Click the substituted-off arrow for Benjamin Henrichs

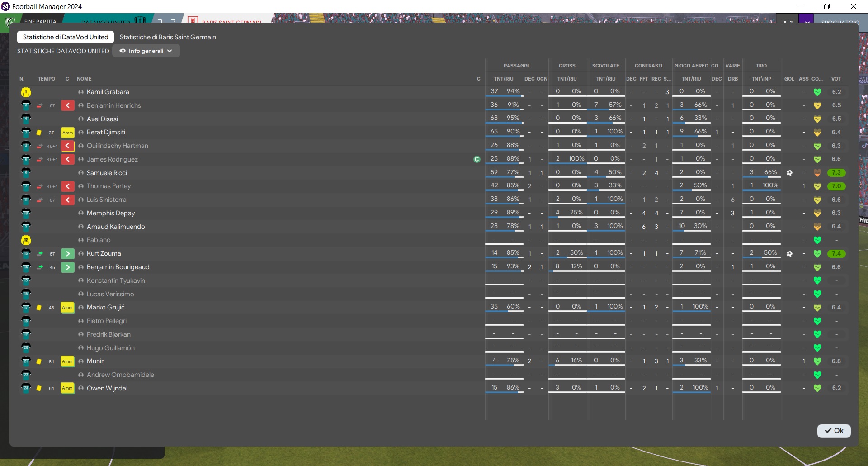pyautogui.click(x=67, y=105)
